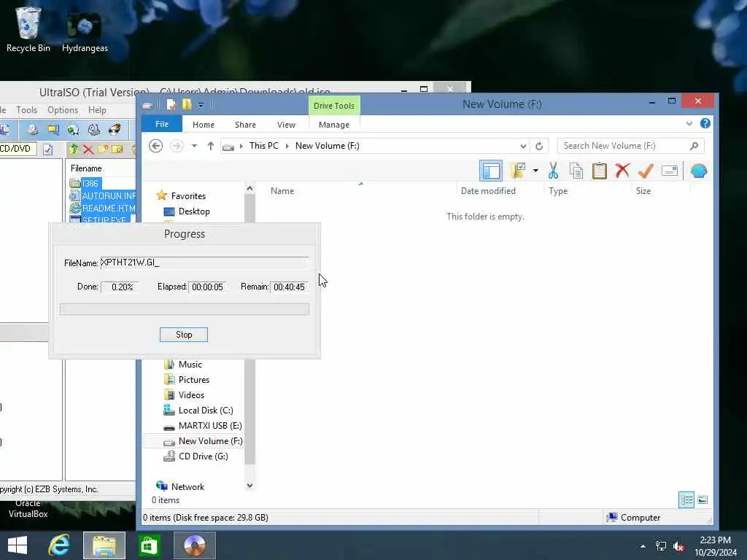Open Options menu in UltraISO
Image resolution: width=747 pixels, height=560 pixels.
pyautogui.click(x=63, y=110)
